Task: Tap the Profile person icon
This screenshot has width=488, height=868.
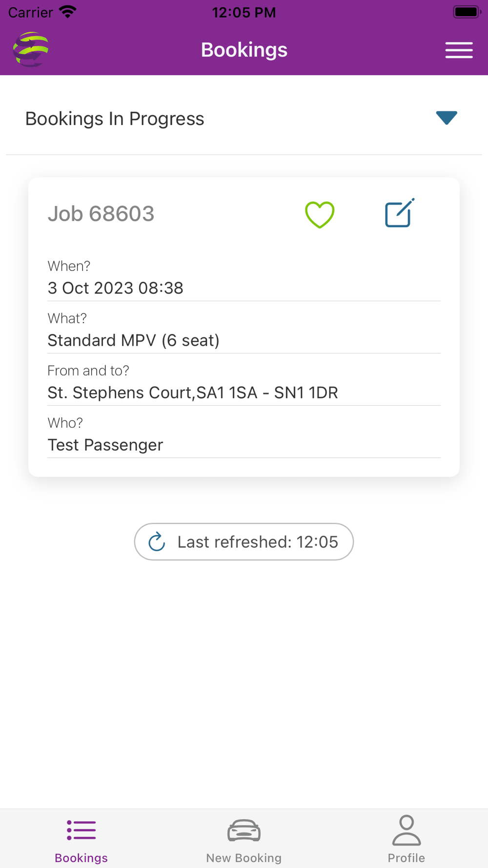Action: (406, 830)
